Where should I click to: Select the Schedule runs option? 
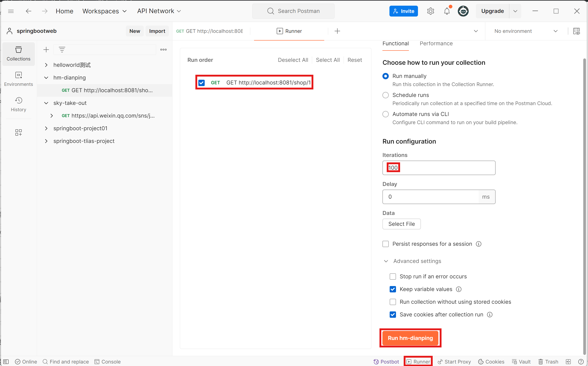click(385, 95)
